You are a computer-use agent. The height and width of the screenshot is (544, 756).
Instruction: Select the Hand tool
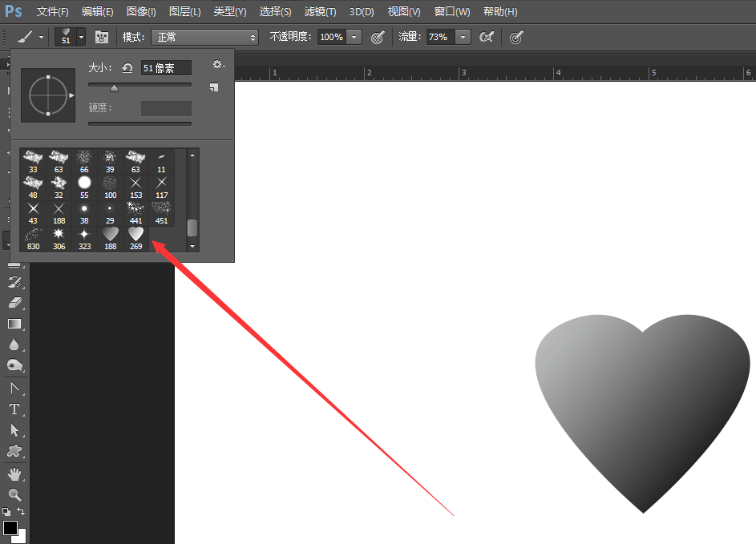pyautogui.click(x=14, y=474)
